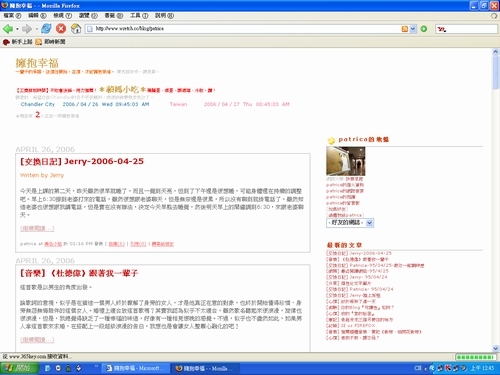Click in the URL address field
This screenshot has height=375, width=500.
247,29
